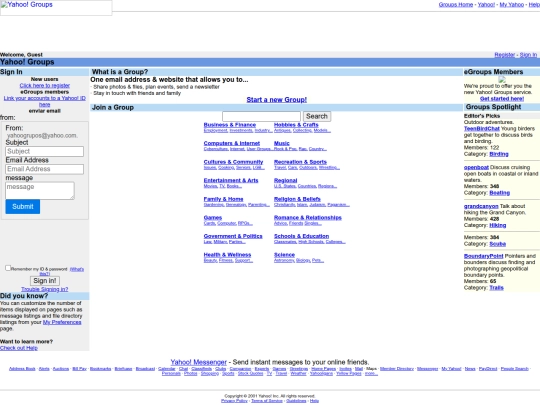Open the Trails category link
The width and height of the screenshot is (540, 405).
tap(496, 288)
